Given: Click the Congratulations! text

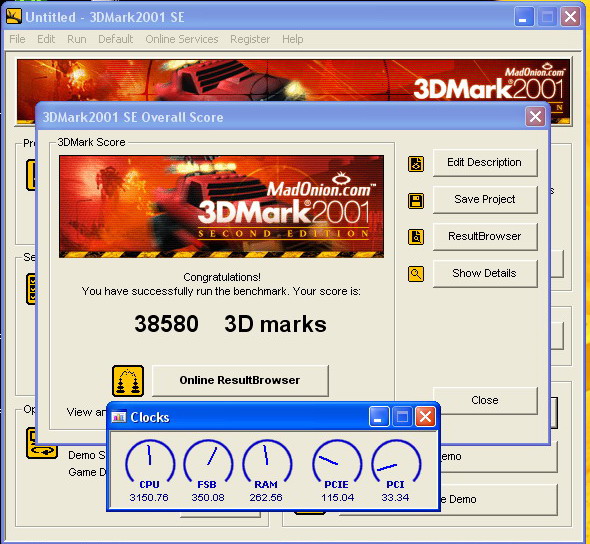Looking at the screenshot, I should click(222, 277).
